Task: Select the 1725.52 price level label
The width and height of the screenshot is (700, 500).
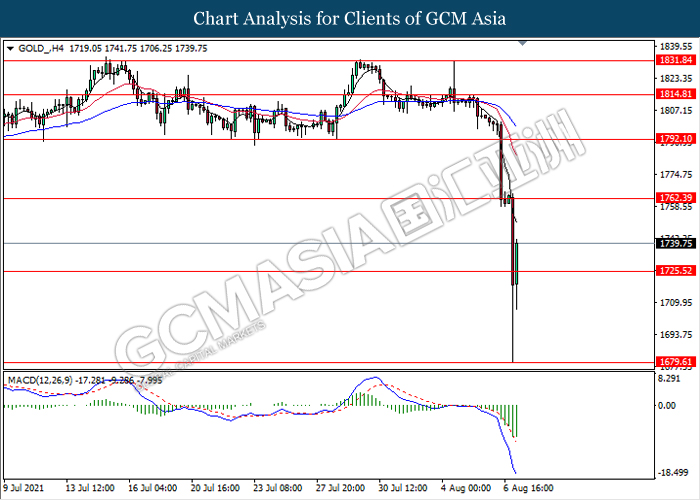Action: point(676,271)
